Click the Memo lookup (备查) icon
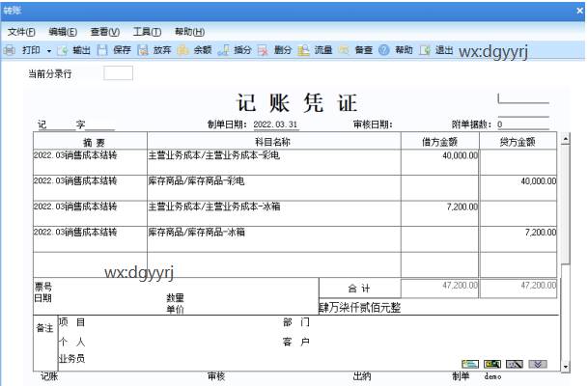The image size is (588, 386). pos(344,50)
